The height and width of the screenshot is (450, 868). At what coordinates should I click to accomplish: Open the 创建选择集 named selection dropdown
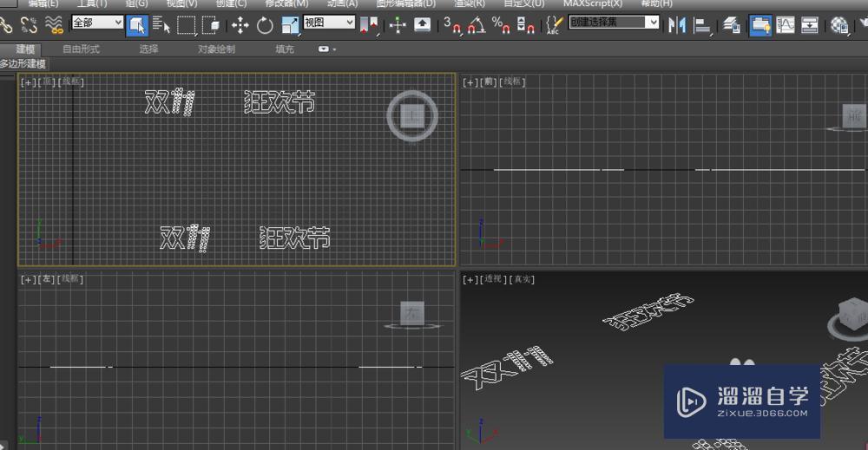tap(614, 23)
